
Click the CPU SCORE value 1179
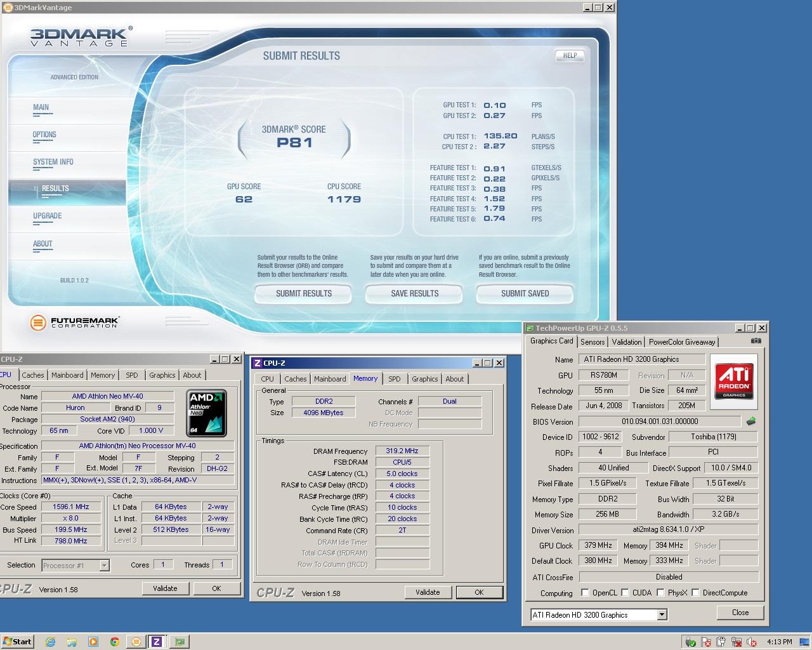[x=344, y=199]
